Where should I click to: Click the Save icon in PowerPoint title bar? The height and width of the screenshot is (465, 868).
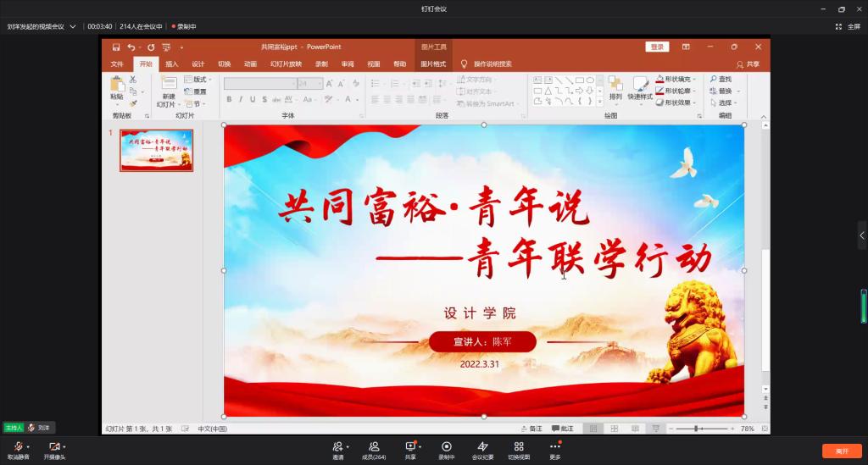116,47
